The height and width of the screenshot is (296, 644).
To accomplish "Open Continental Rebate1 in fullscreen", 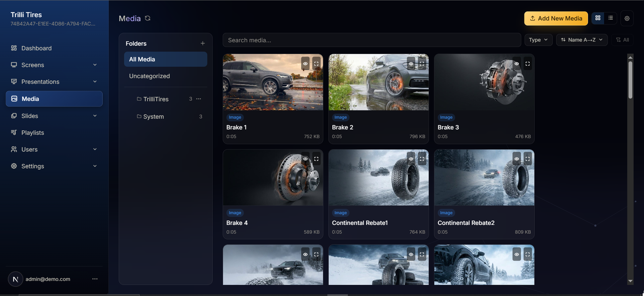I will 422,159.
